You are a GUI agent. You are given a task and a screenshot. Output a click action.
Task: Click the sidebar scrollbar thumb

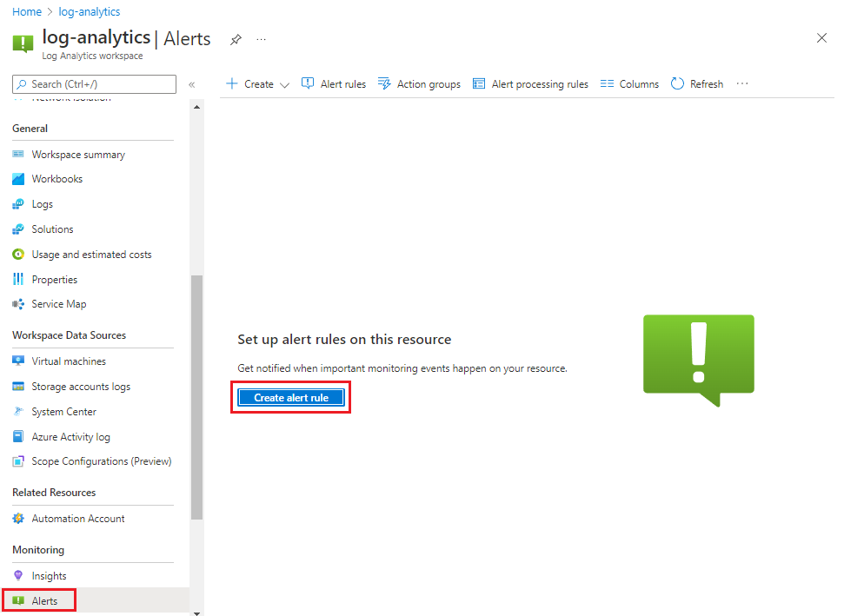click(x=197, y=398)
